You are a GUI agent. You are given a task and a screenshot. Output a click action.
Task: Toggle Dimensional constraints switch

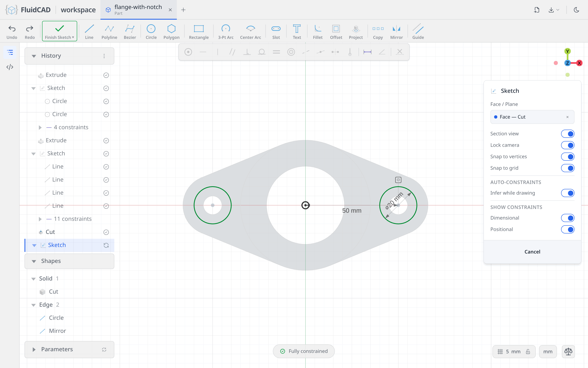click(x=568, y=218)
